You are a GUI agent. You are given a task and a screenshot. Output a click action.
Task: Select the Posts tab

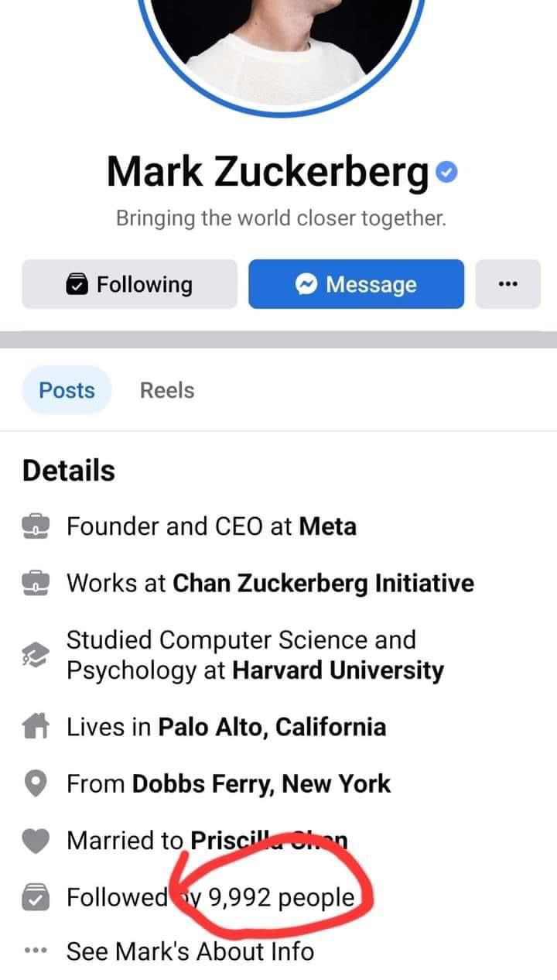click(x=67, y=390)
